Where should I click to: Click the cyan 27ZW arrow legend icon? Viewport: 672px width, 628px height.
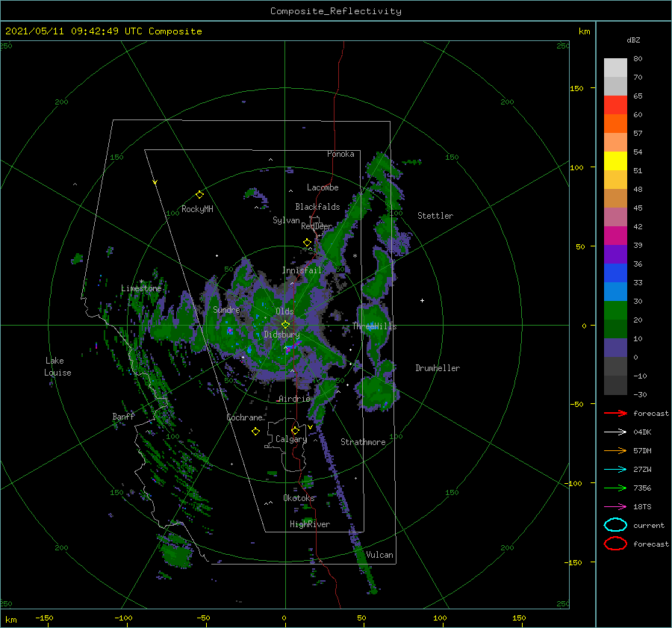point(615,470)
